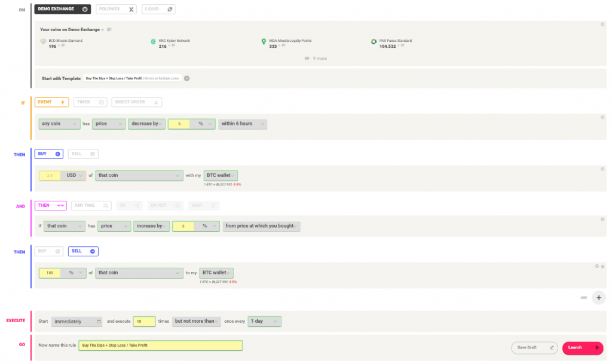The image size is (612, 364).
Task: Select the DIRECT ORDER trigger type
Action: coord(137,102)
